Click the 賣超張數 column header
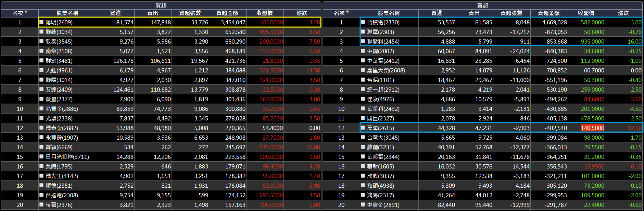Viewport: 644px width, 211px height. (512, 13)
